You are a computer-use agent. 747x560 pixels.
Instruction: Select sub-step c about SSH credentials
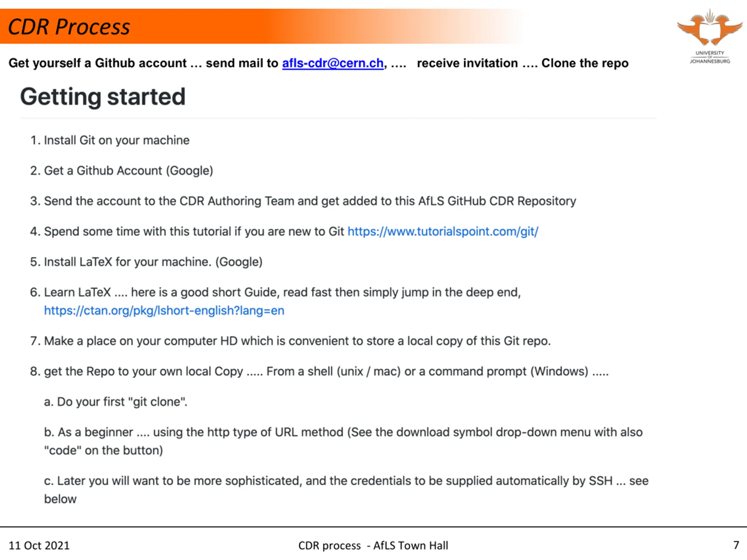[346, 490]
